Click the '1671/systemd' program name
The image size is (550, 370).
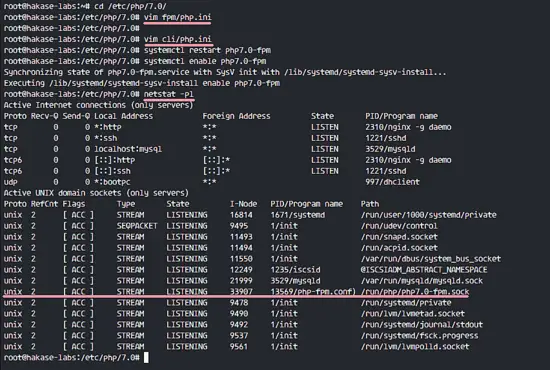tap(297, 215)
